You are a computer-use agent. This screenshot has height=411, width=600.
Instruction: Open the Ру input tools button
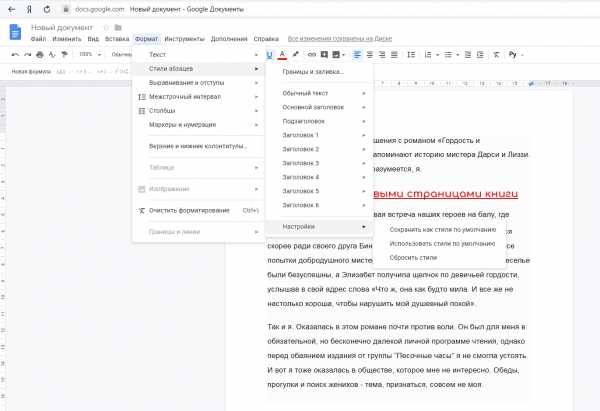click(513, 55)
